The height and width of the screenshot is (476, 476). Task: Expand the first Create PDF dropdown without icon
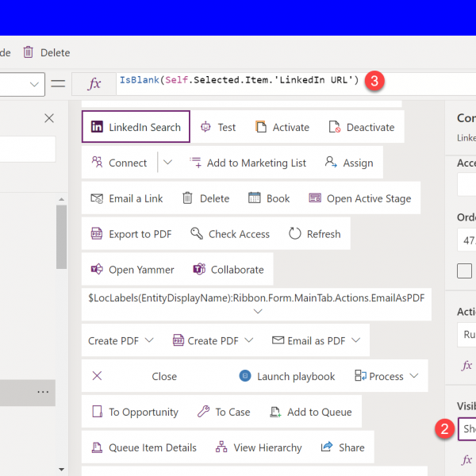149,340
